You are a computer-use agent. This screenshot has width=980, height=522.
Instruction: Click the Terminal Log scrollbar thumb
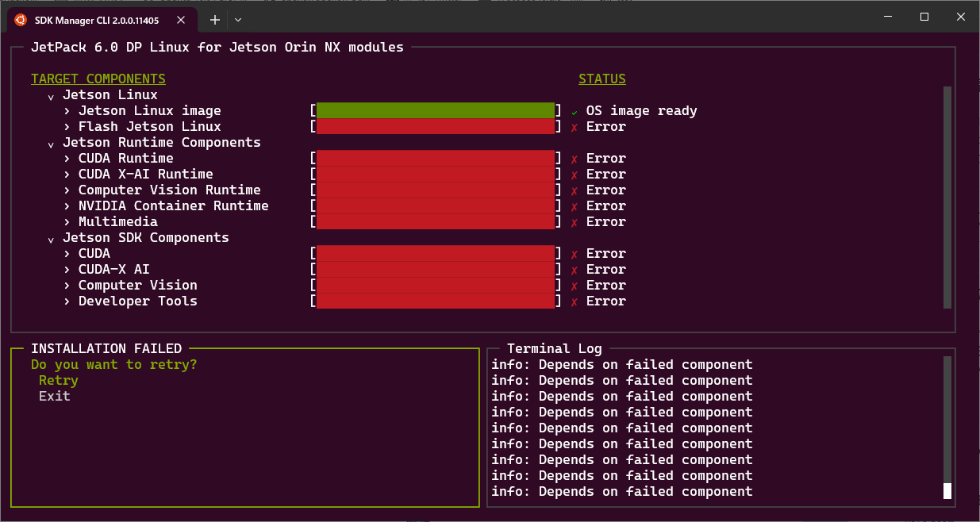pyautogui.click(x=947, y=491)
